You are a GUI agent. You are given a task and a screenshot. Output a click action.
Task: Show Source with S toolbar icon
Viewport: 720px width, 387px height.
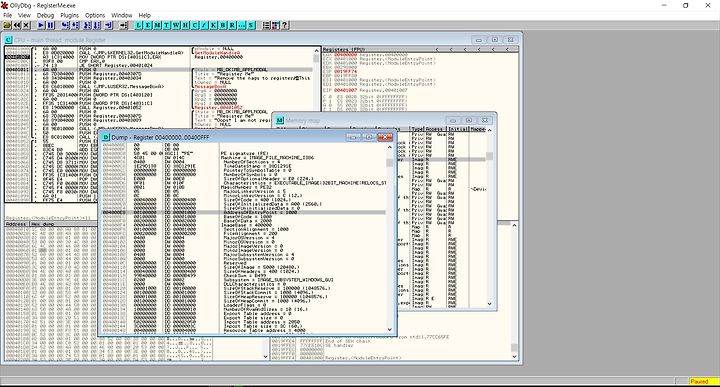coord(251,25)
